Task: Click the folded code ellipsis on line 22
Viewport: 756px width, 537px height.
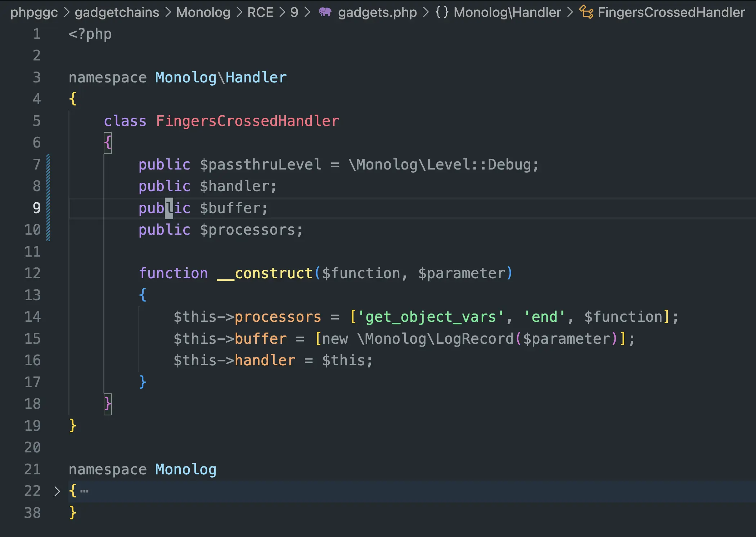Action: tap(84, 491)
